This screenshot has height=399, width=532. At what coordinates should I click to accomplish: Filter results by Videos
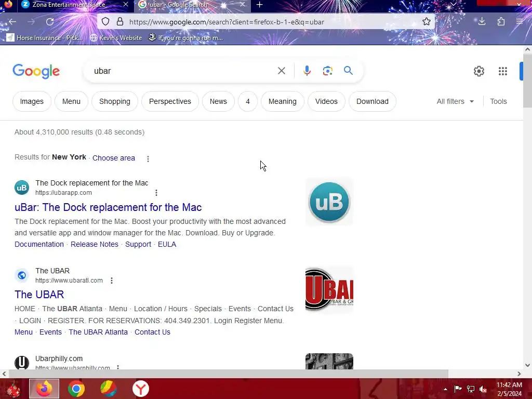pos(326,101)
